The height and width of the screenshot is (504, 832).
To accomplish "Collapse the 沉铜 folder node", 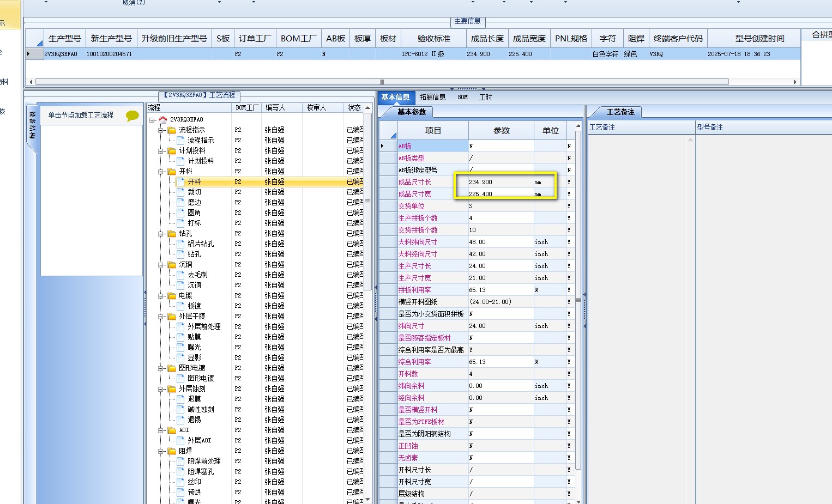I will click(161, 264).
